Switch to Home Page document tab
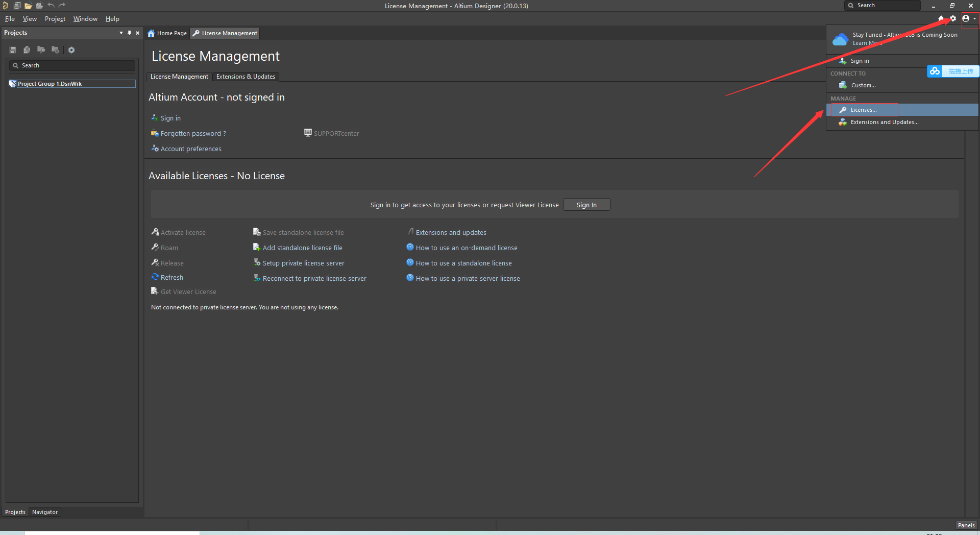 tap(167, 33)
